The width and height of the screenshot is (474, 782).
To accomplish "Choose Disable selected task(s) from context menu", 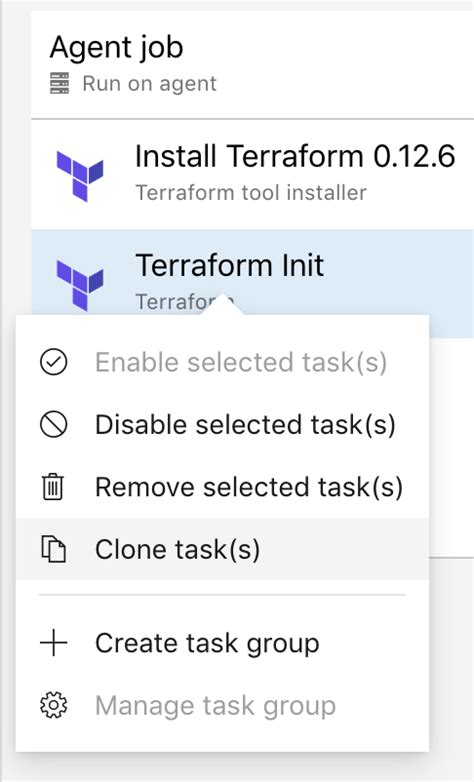I will coord(222,424).
